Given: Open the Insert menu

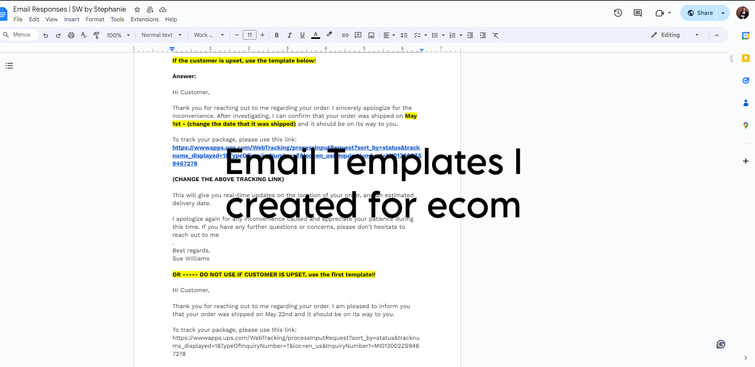Looking at the screenshot, I should coord(71,20).
